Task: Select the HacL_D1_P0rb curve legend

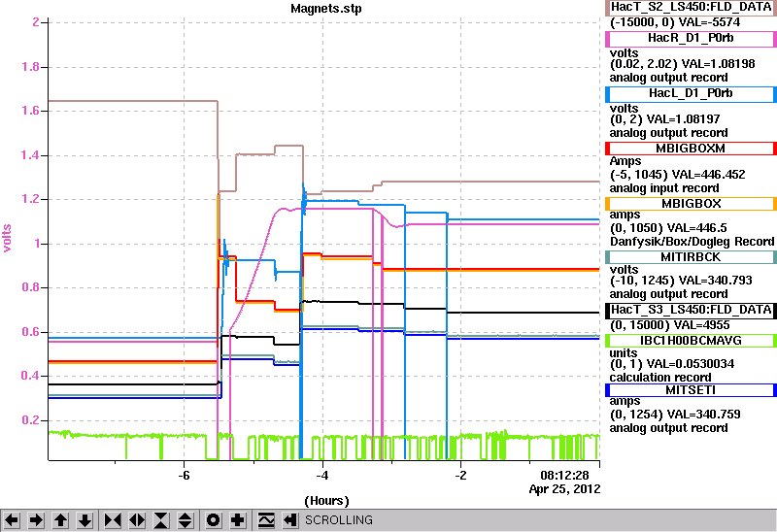Action: (x=691, y=93)
